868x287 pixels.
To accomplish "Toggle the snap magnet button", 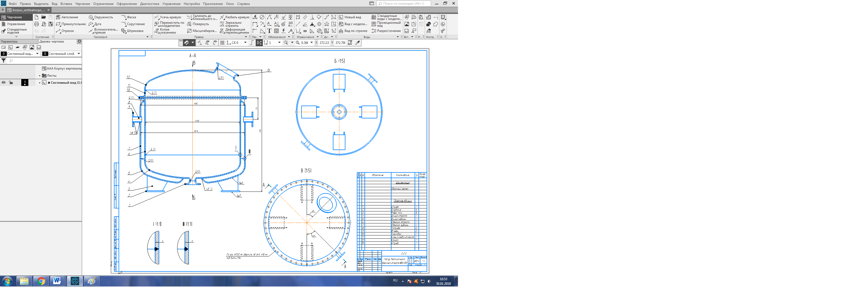I will click(x=186, y=43).
